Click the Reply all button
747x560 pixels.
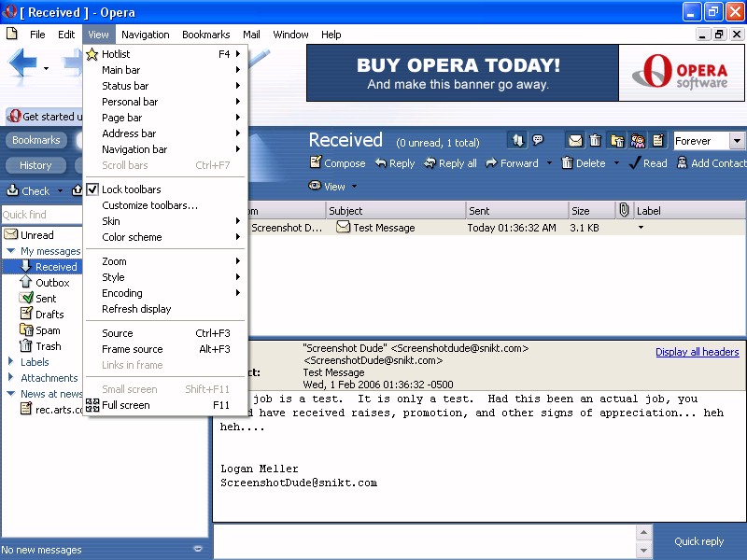pyautogui.click(x=450, y=163)
